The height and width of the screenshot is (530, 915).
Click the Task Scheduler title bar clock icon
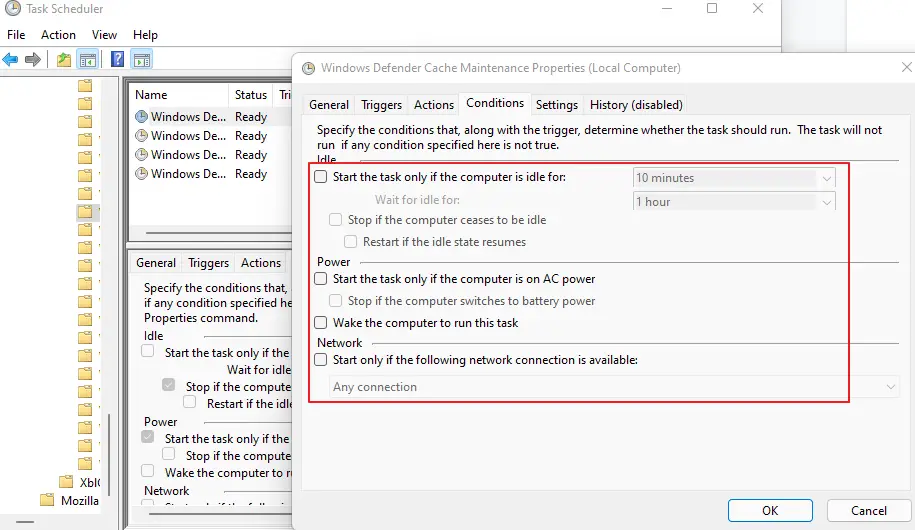click(x=12, y=8)
